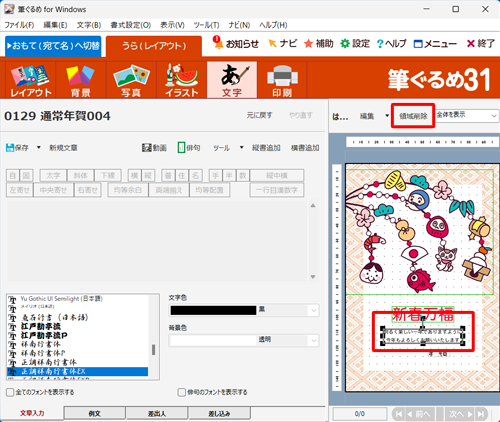The height and width of the screenshot is (422, 500).
Task: Select 中央寄せ center alignment
Action: 53,190
